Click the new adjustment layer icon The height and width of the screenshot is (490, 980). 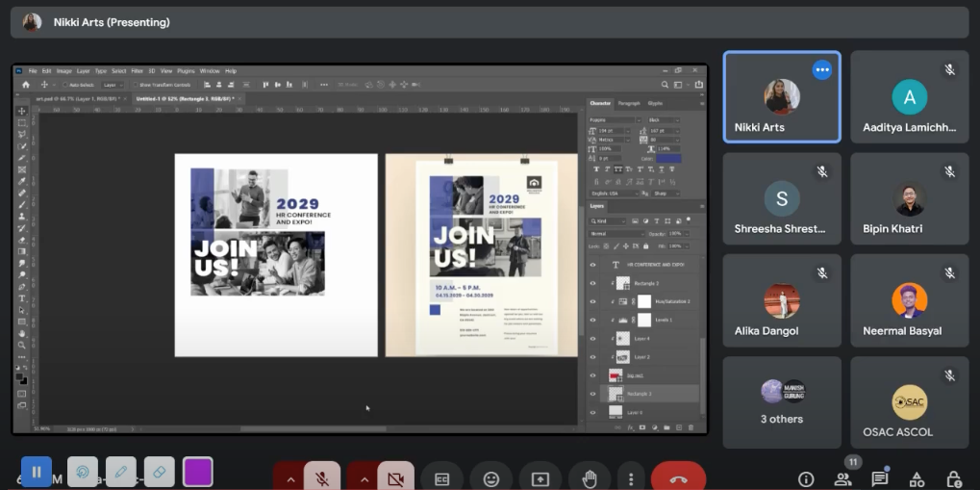tap(654, 427)
